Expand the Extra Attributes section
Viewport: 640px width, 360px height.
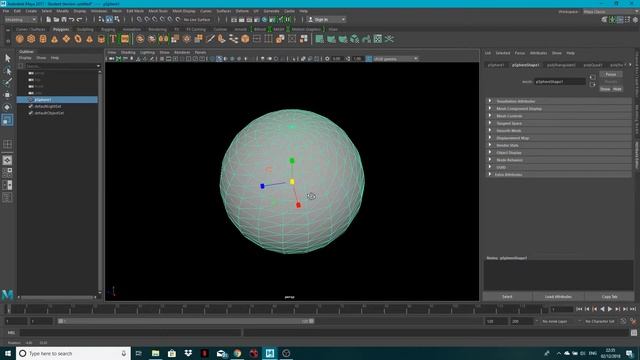tap(559, 175)
